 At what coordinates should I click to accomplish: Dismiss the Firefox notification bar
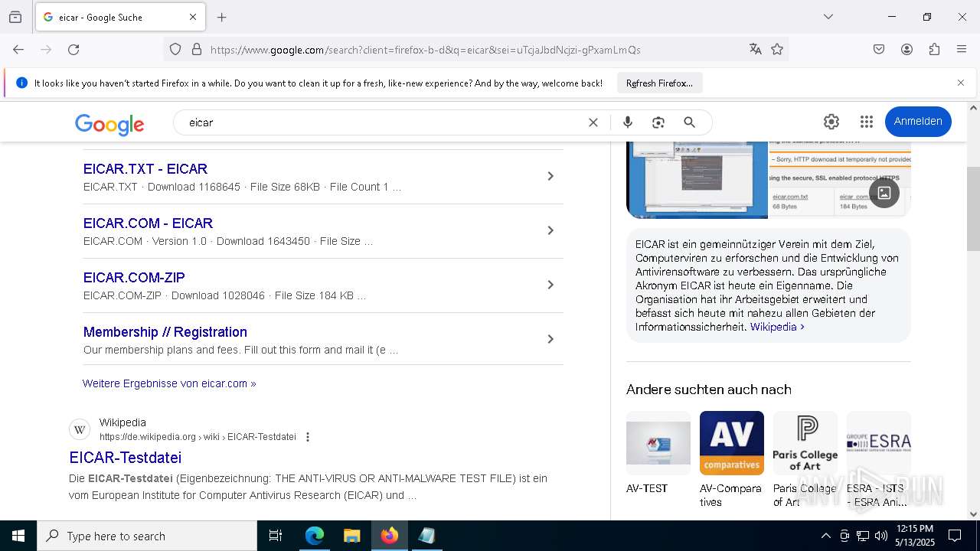961,83
